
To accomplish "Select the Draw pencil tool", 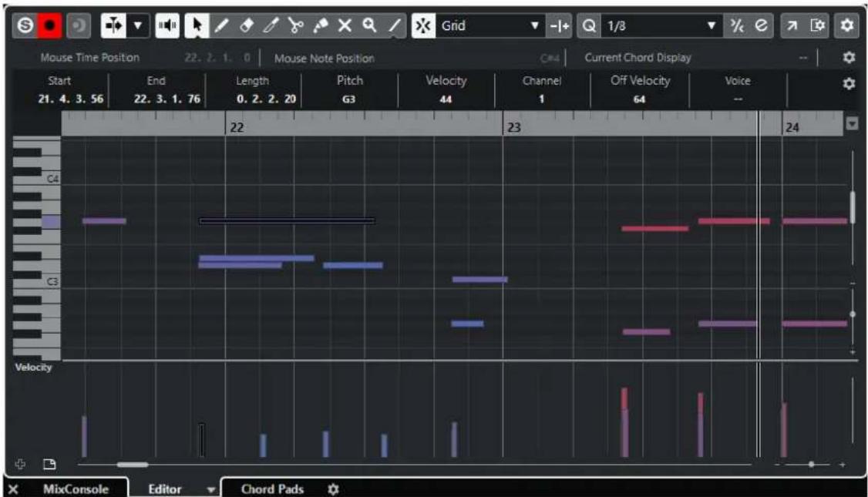I will tap(221, 25).
